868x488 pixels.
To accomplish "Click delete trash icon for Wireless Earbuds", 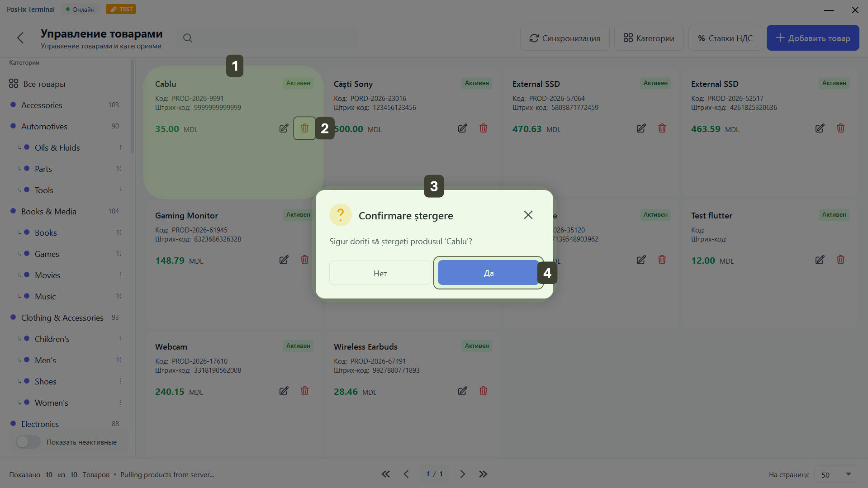I will point(483,391).
